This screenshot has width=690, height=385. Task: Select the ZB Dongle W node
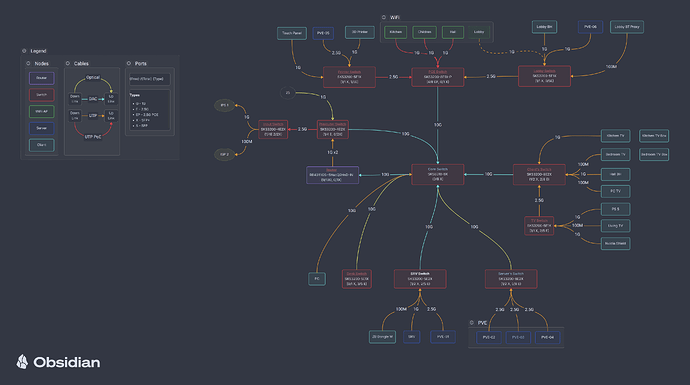382,337
